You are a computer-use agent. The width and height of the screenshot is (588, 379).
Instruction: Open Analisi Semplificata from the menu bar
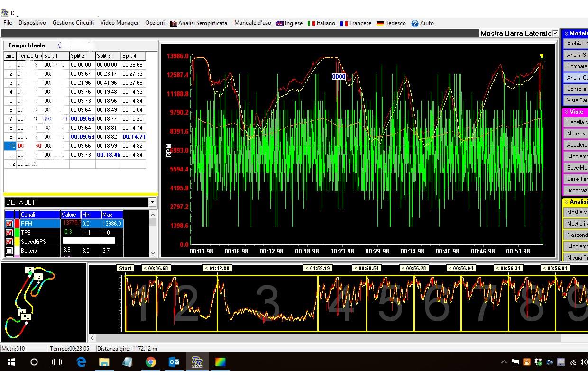[199, 23]
